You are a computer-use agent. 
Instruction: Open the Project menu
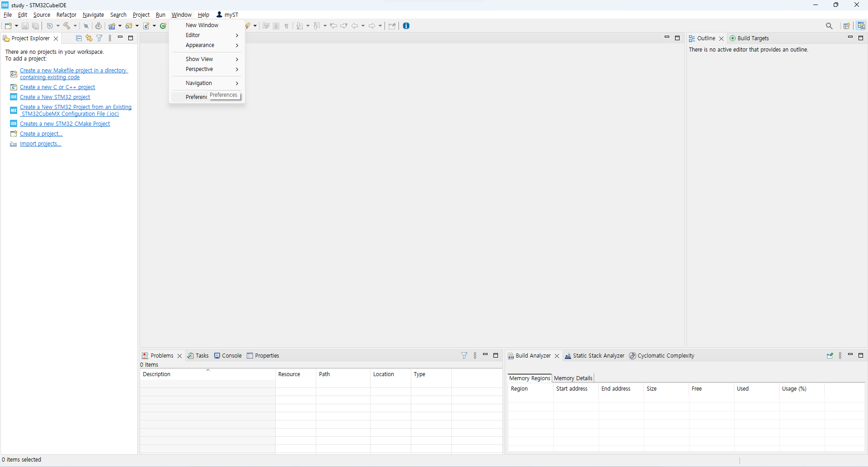tap(141, 15)
